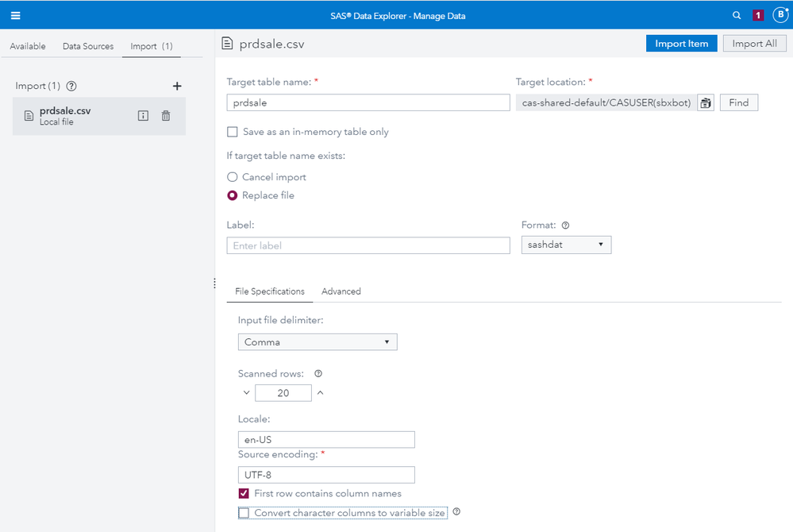Open the user profile avatar

(780, 15)
